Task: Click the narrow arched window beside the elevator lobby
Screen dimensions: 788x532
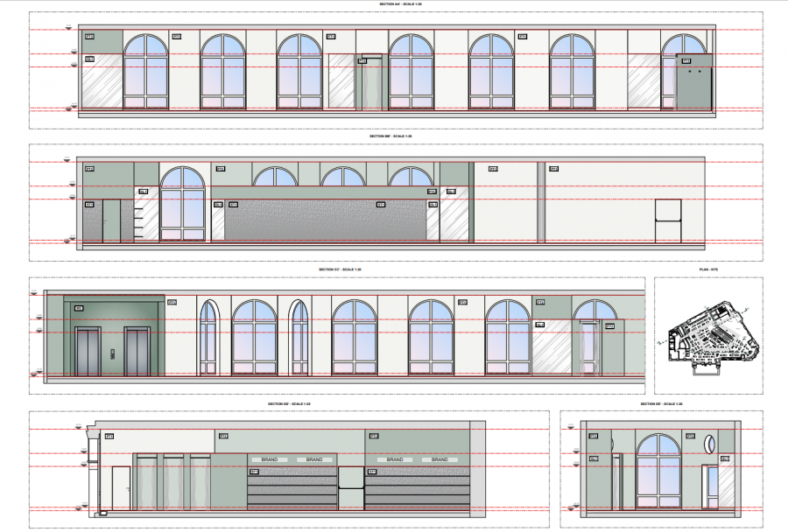Action: 208,337
